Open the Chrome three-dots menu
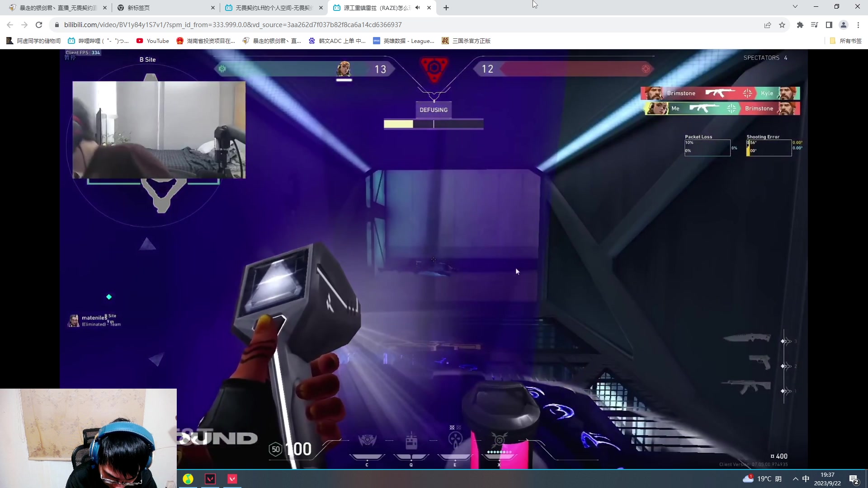868x488 pixels. [858, 25]
